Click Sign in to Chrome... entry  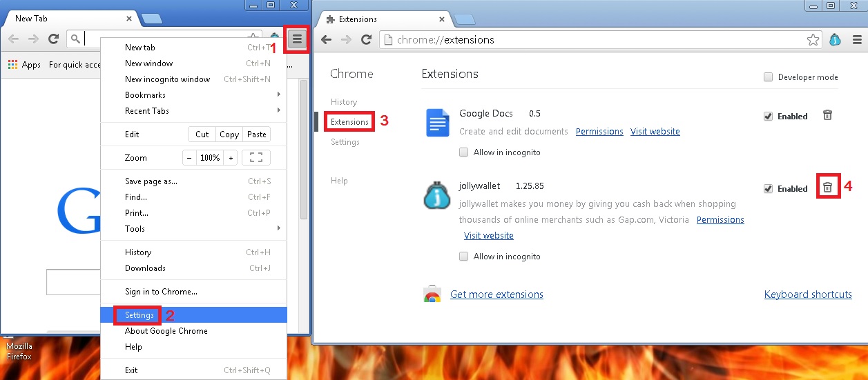[x=193, y=292]
